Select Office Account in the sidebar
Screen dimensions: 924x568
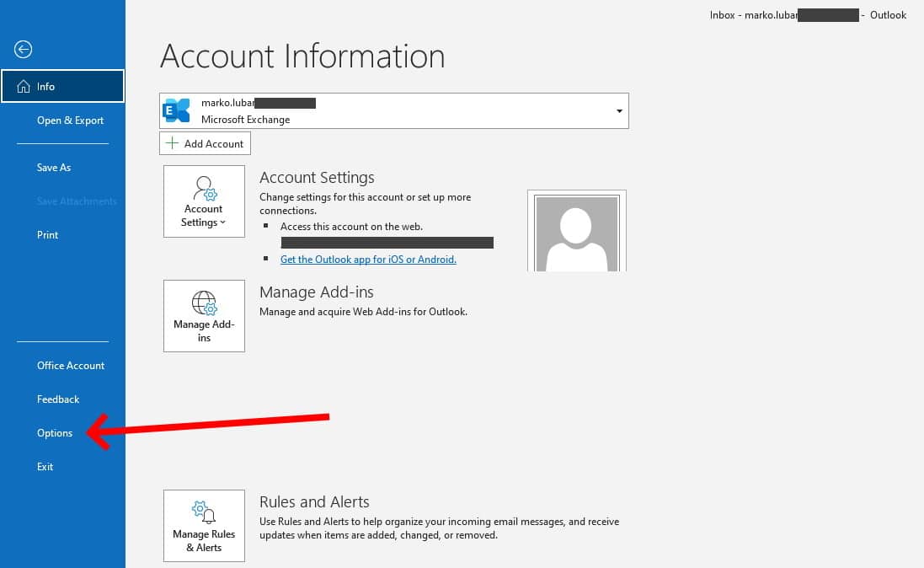(70, 365)
